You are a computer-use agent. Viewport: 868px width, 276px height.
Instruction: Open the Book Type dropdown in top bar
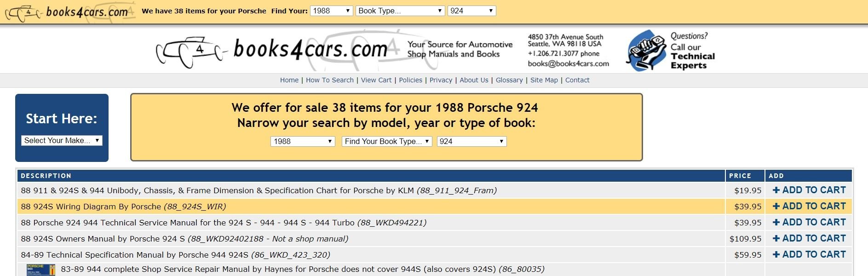(400, 11)
